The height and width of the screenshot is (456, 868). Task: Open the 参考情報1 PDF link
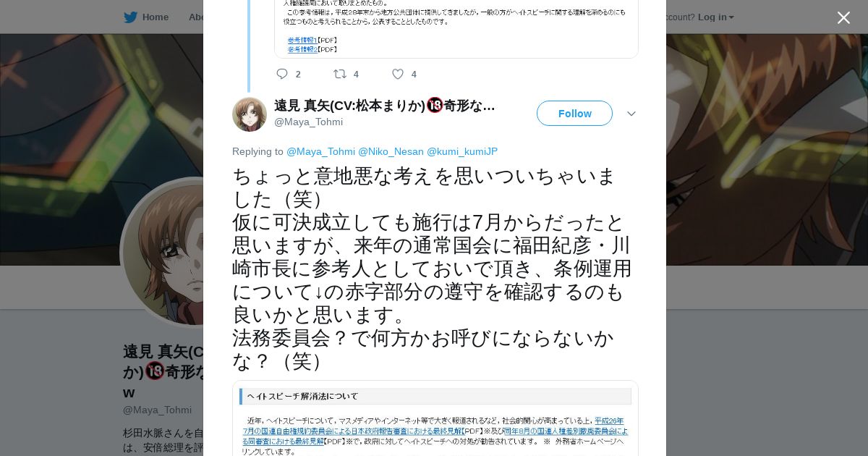click(302, 41)
